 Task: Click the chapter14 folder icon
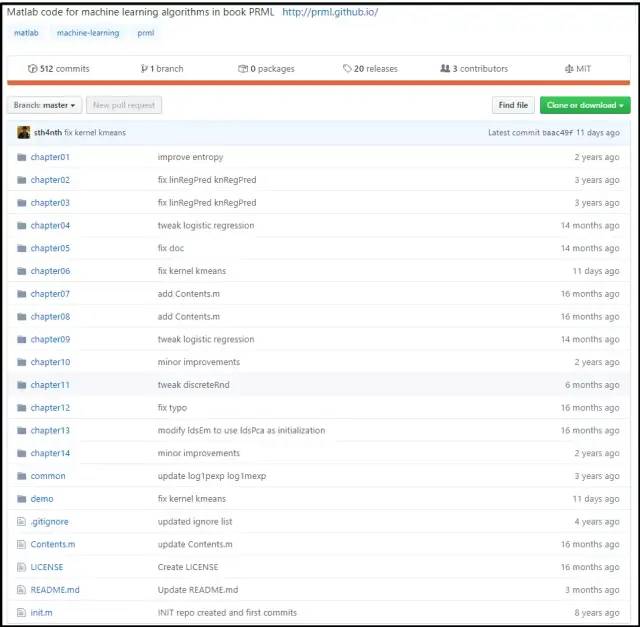22,454
